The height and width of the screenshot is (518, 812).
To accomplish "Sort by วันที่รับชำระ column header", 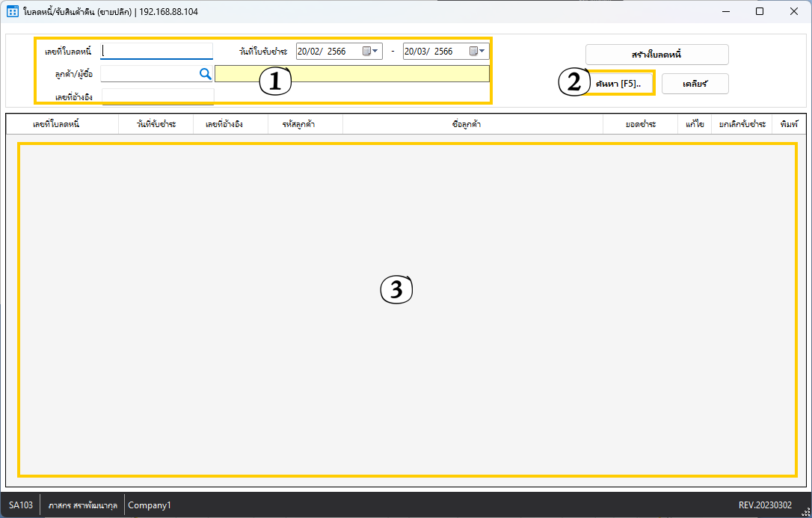I will [156, 124].
